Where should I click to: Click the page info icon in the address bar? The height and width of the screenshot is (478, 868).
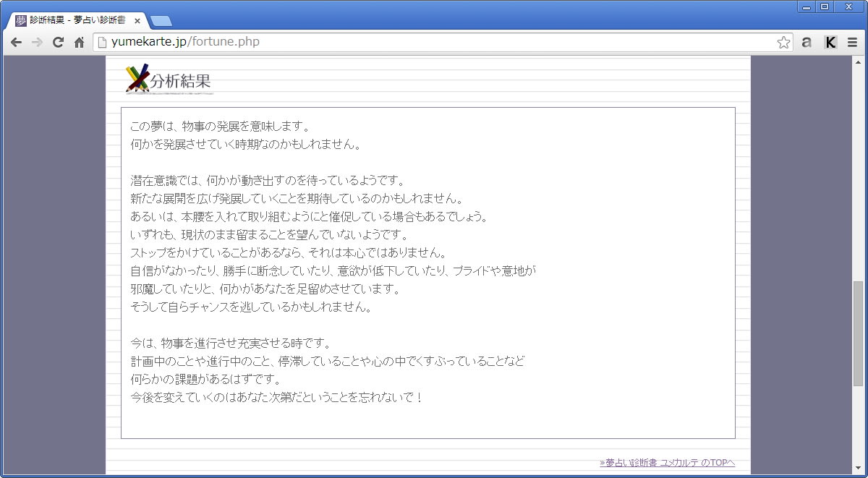click(102, 43)
